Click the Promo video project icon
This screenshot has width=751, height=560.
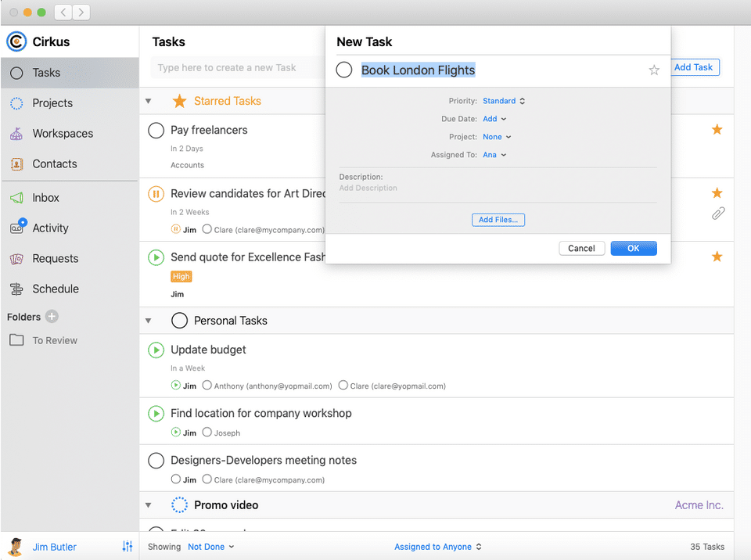(179, 505)
